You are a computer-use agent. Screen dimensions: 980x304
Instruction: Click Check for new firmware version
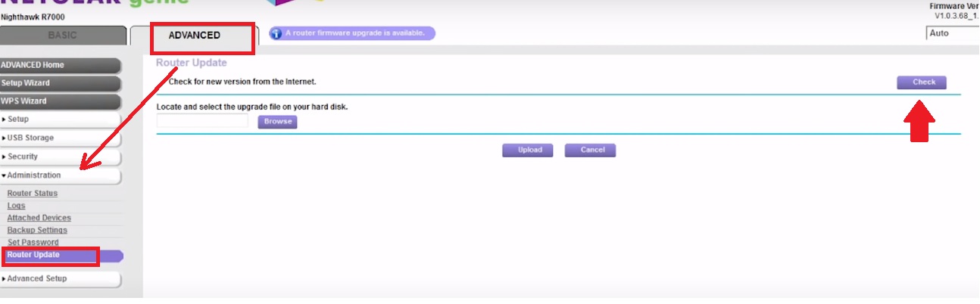pos(922,82)
